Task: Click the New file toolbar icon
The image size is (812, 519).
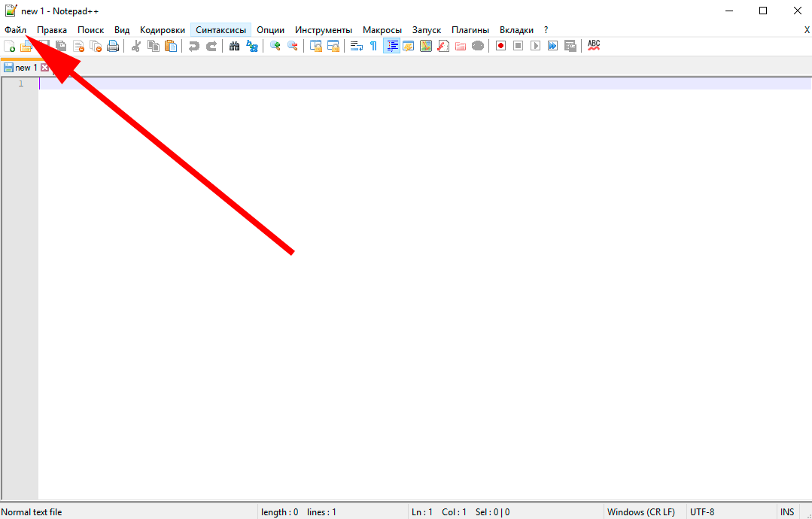Action: tap(9, 46)
